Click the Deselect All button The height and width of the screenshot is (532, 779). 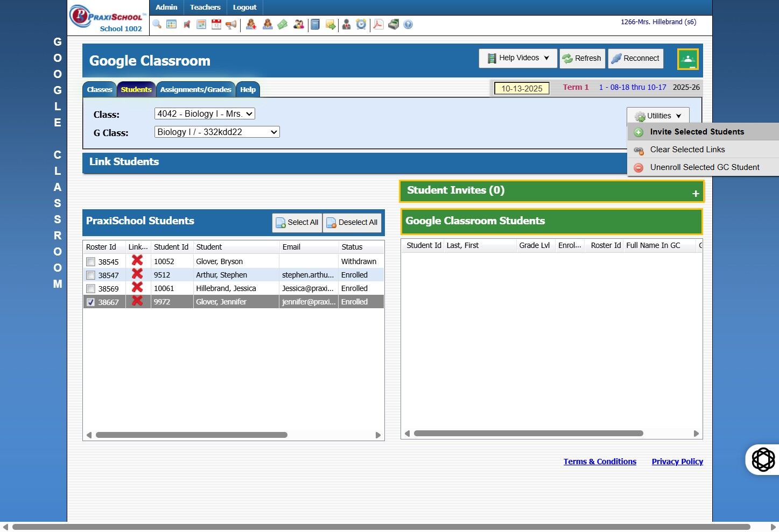click(352, 222)
